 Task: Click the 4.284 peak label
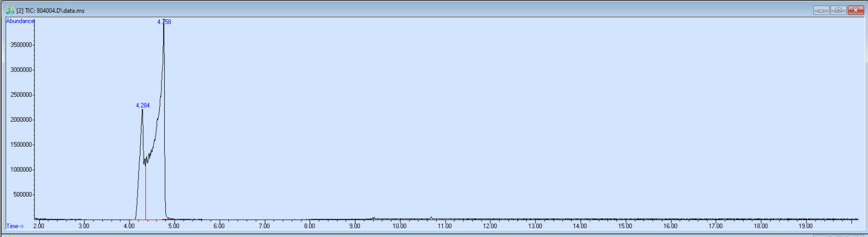(x=143, y=105)
